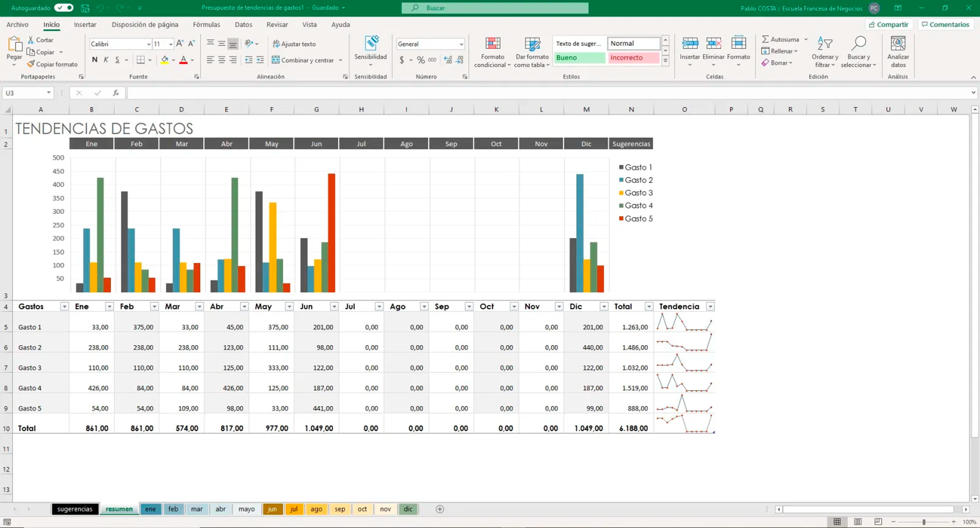Decrease font size with the small A icon

(x=191, y=44)
